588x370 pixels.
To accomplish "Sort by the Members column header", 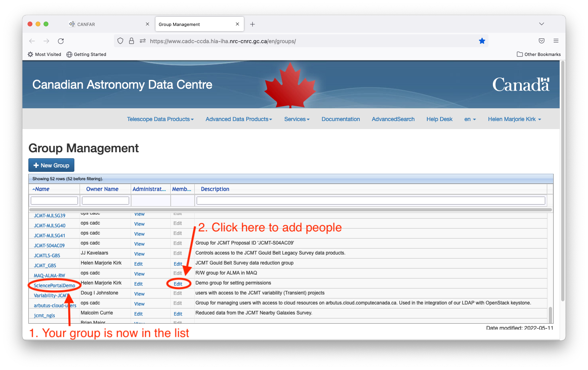I will point(182,189).
